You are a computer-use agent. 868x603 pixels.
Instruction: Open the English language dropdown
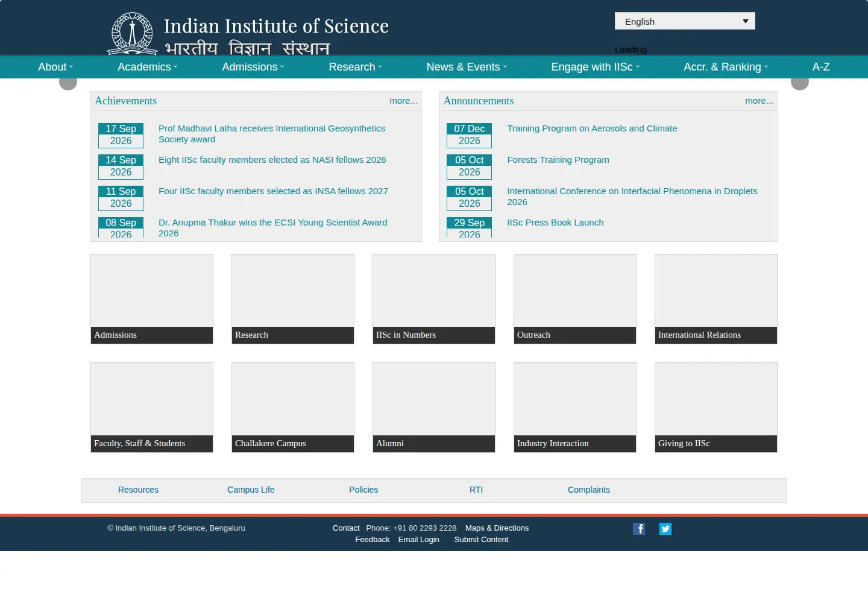(685, 21)
